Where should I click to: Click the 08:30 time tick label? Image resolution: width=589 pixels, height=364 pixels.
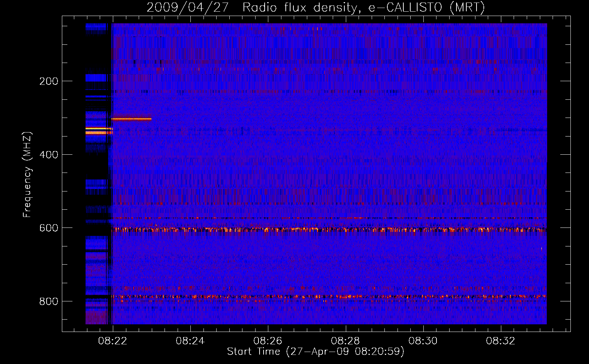coord(423,341)
